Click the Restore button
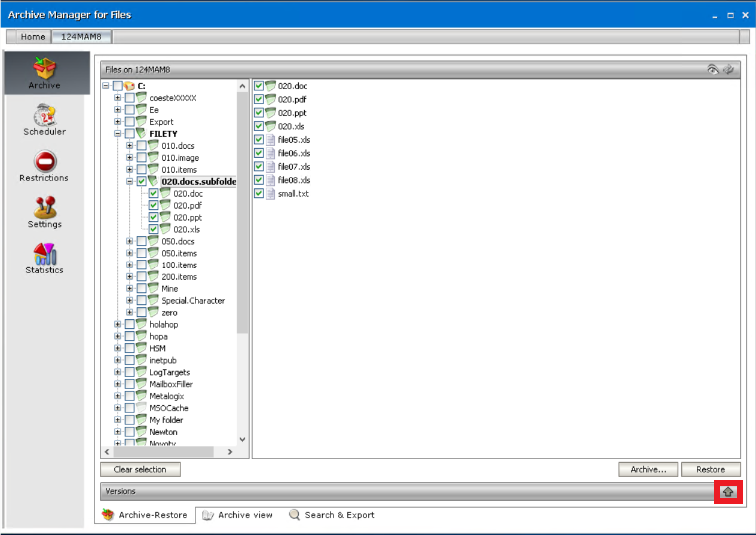756x535 pixels. pos(711,469)
